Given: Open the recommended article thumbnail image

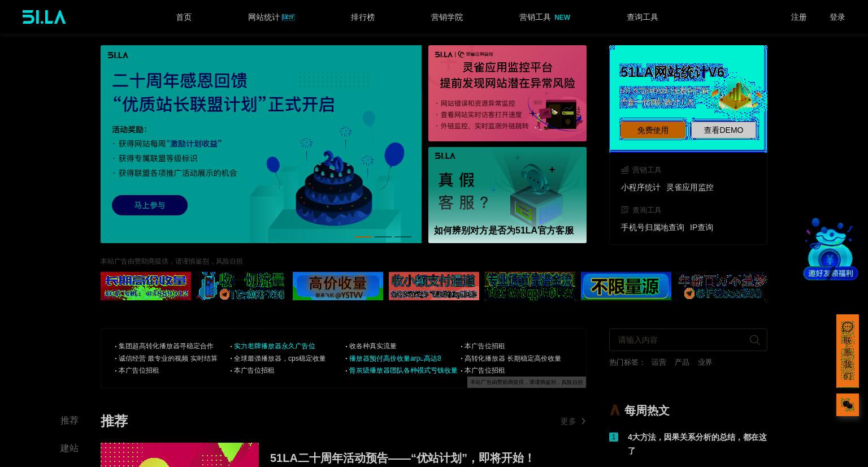Looking at the screenshot, I should point(180,455).
